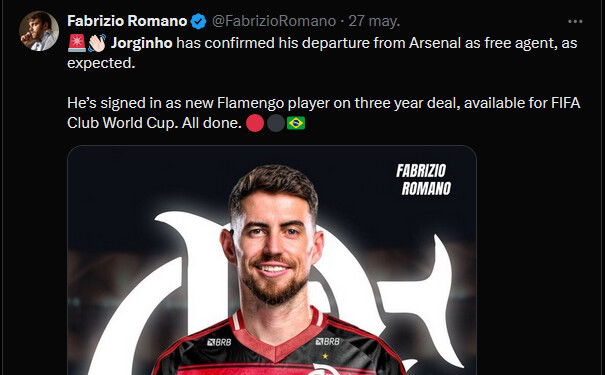Click the tweet text mentioning Flamengo

point(323,113)
